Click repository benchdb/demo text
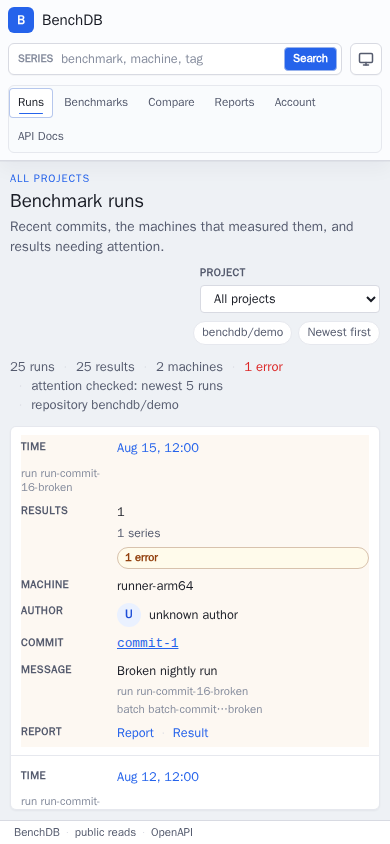 (105, 405)
